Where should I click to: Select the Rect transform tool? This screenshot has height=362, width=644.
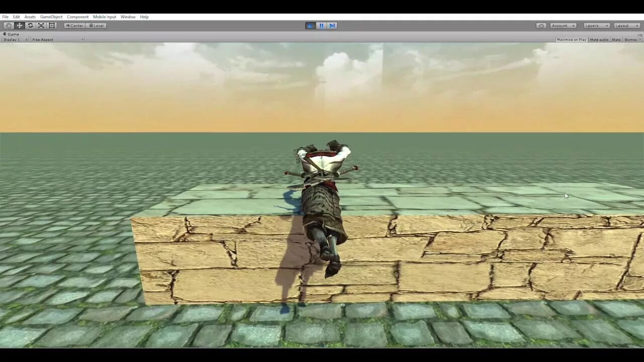(x=52, y=26)
